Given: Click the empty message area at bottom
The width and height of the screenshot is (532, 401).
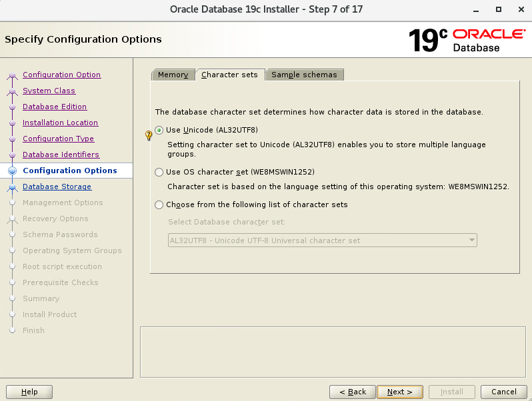Looking at the screenshot, I should (x=333, y=352).
